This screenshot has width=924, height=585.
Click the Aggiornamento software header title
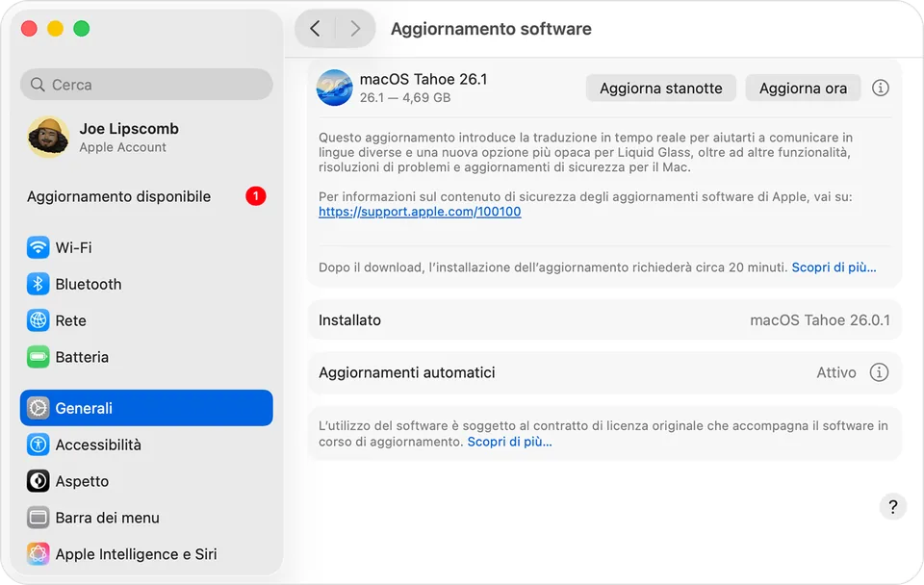click(491, 29)
